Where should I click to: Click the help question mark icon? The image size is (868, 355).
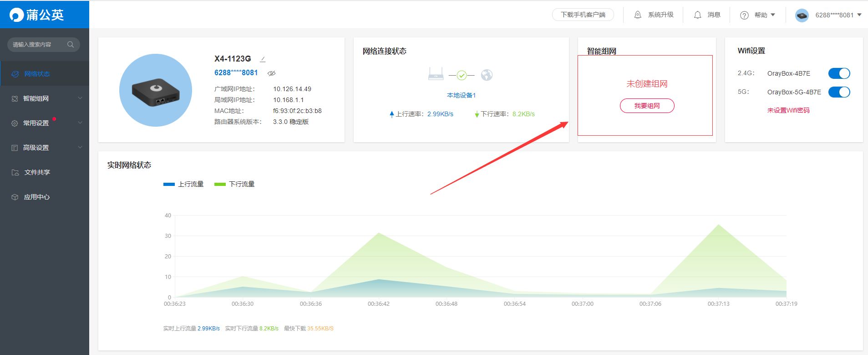coord(744,15)
